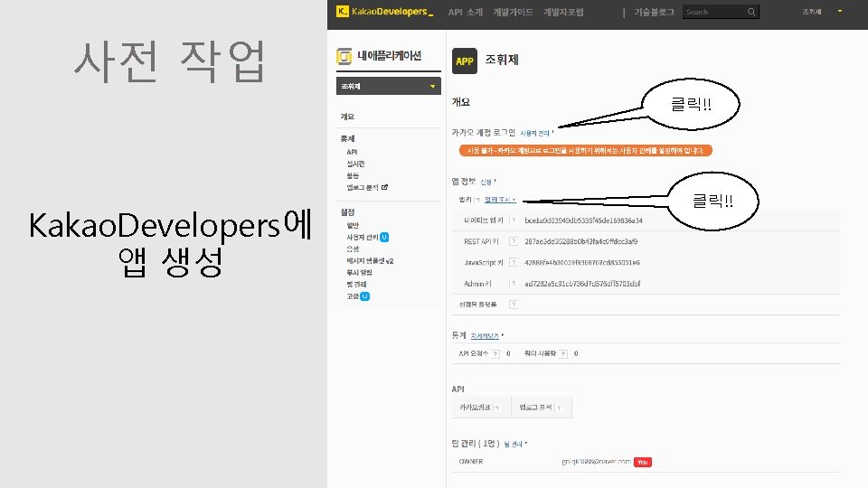Screen dimensions: 868x488
Task: Open 일반 settings in the sidebar
Action: tap(353, 225)
